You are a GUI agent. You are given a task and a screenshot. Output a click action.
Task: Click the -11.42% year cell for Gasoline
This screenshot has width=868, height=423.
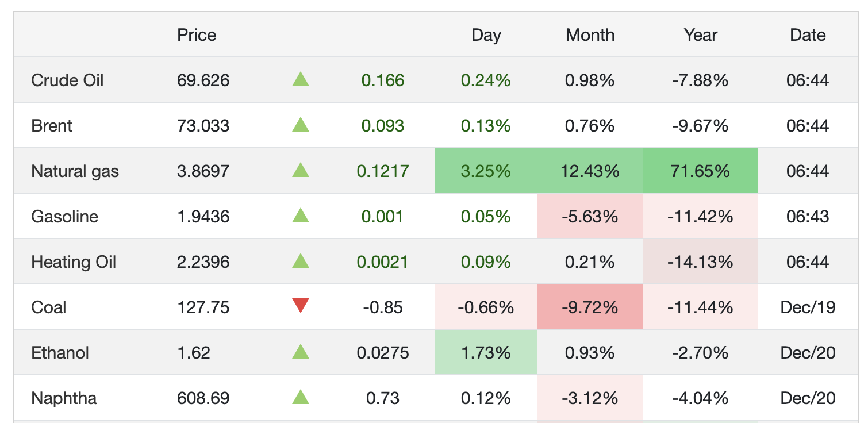(x=701, y=216)
